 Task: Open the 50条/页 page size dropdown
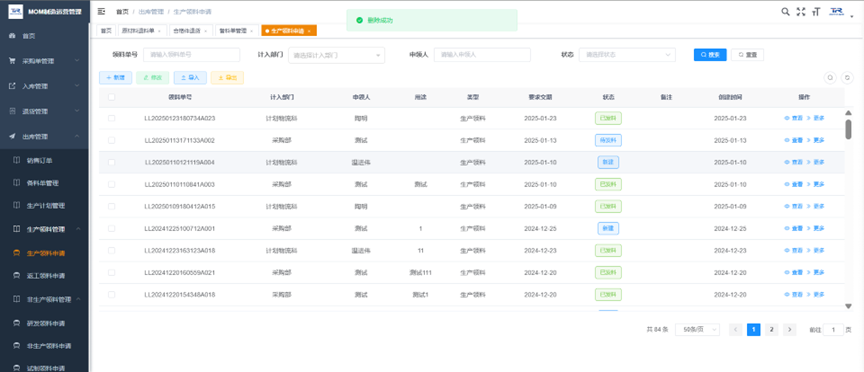click(x=697, y=330)
